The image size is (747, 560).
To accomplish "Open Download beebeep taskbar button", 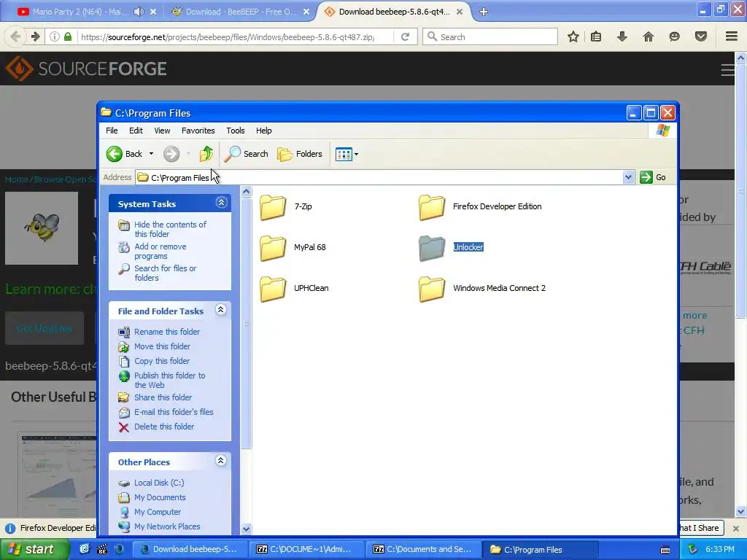I will point(190,550).
